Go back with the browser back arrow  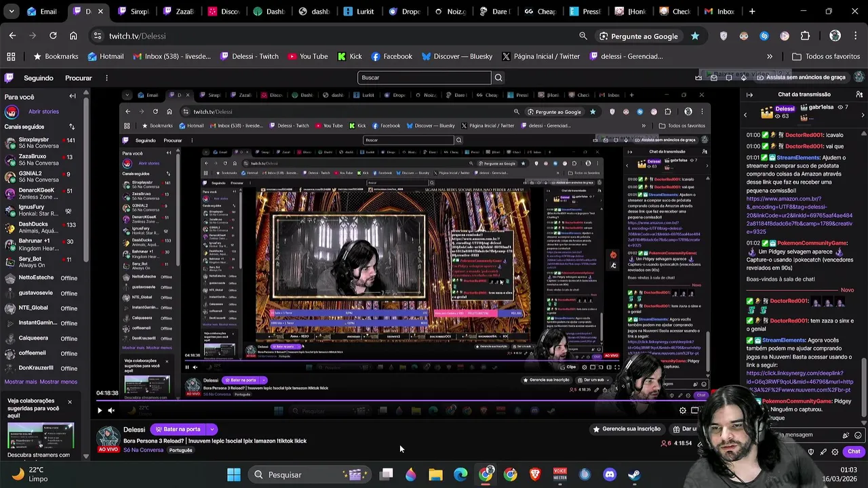click(12, 36)
